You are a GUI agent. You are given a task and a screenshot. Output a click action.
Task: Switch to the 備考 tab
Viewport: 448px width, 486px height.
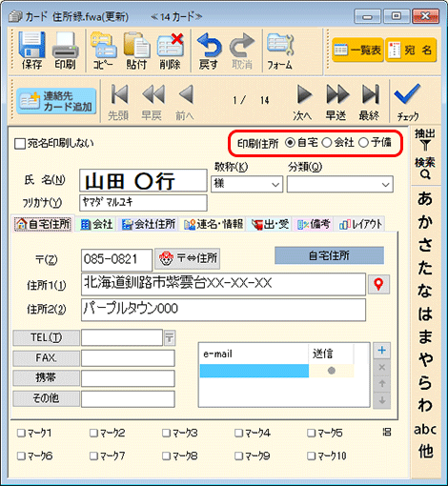click(314, 224)
